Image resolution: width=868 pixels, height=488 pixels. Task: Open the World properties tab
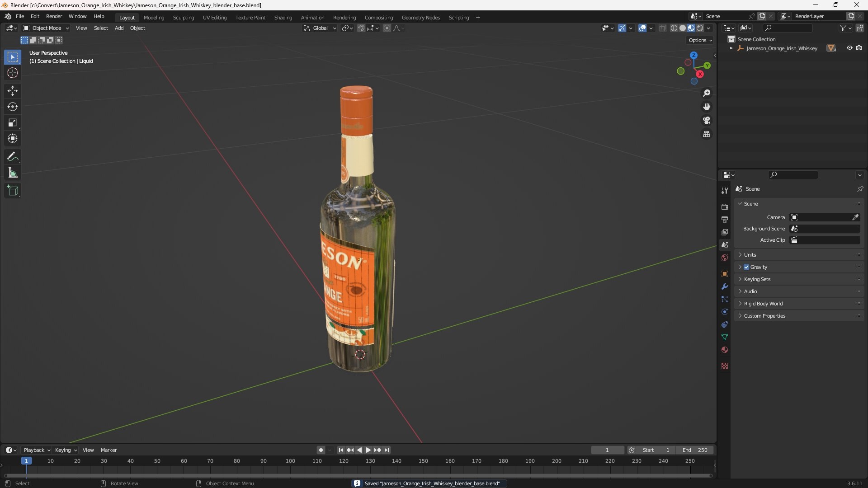[725, 258]
